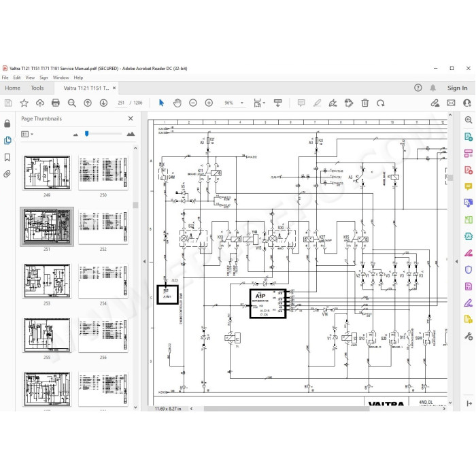Image resolution: width=476 pixels, height=476 pixels.
Task: Click the upload to cloud icon
Action: pyautogui.click(x=39, y=103)
